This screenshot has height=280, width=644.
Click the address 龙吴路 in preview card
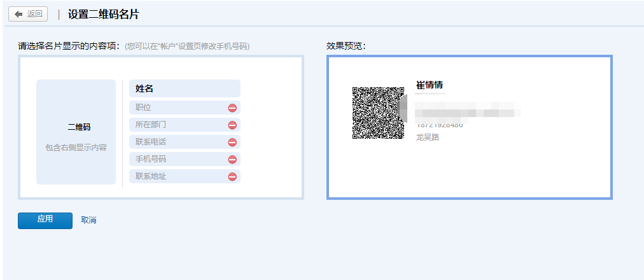point(427,137)
